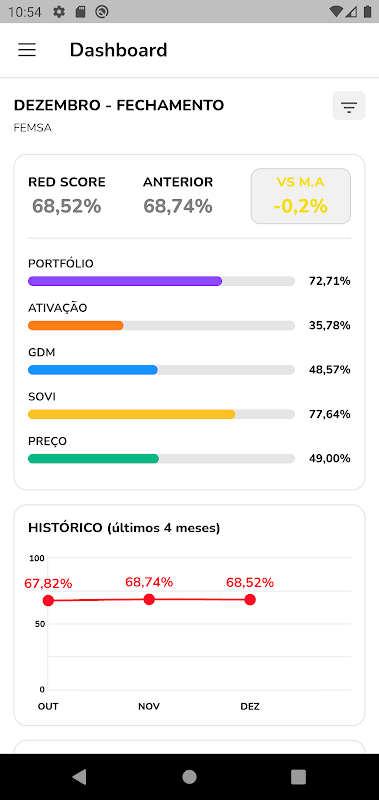Tap the ANTERIOR 68,74% value
Viewport: 379px width, 800px height.
click(x=178, y=206)
